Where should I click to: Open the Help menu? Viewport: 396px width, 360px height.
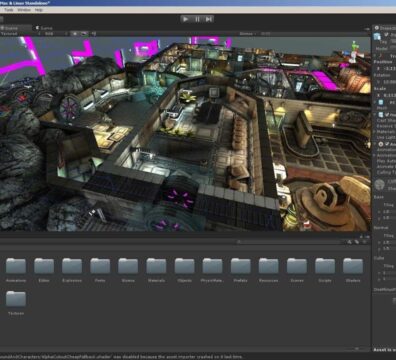tap(39, 10)
